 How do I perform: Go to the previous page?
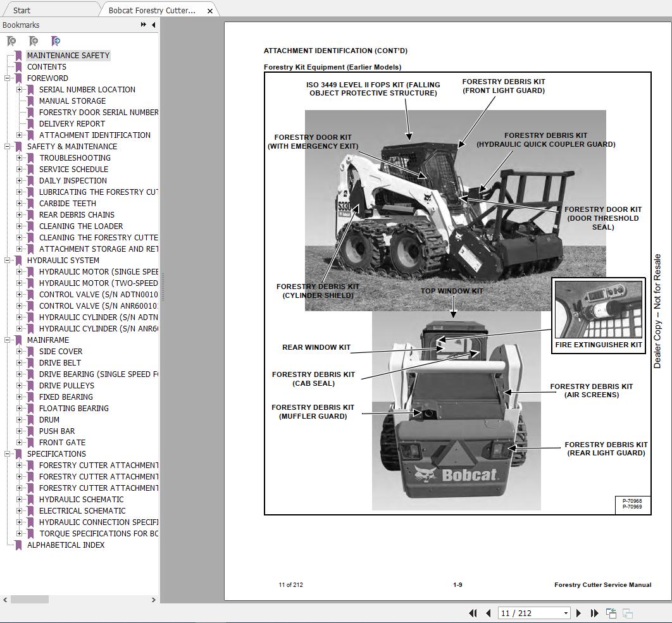(487, 613)
